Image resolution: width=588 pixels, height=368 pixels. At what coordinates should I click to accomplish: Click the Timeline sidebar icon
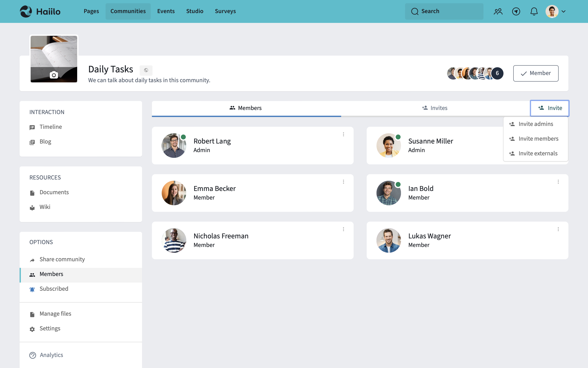point(32,128)
